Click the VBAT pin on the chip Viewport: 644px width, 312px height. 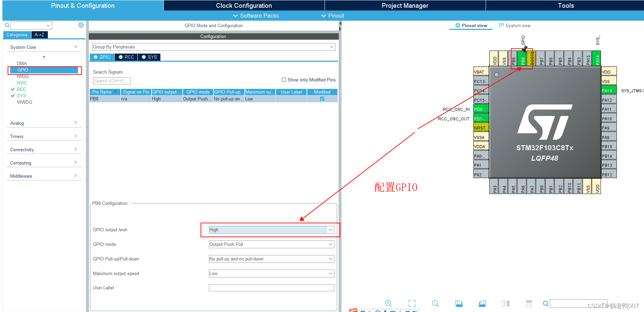pyautogui.click(x=481, y=72)
